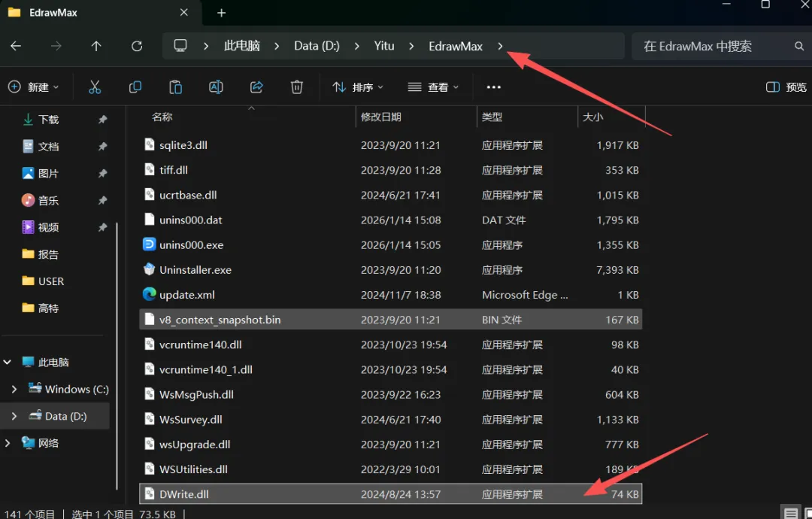Click the Paste clipboard icon

tap(175, 87)
